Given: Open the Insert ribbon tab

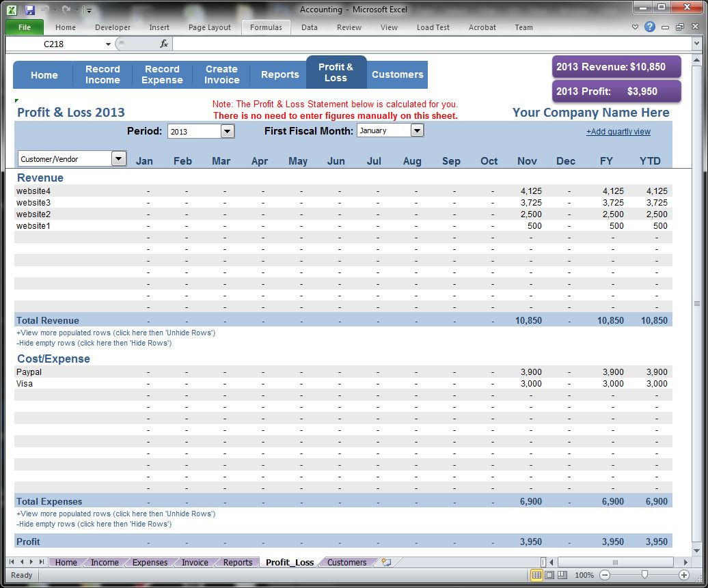Looking at the screenshot, I should click(x=159, y=27).
